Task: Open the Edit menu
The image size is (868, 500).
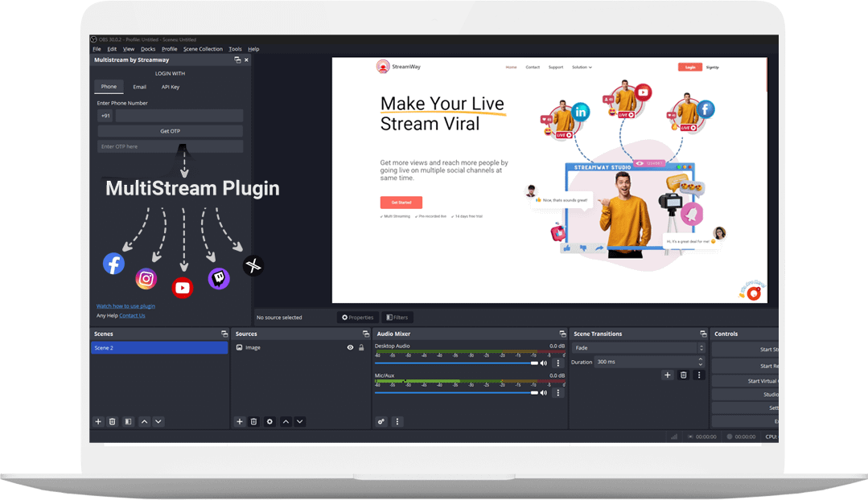Action: [x=112, y=49]
